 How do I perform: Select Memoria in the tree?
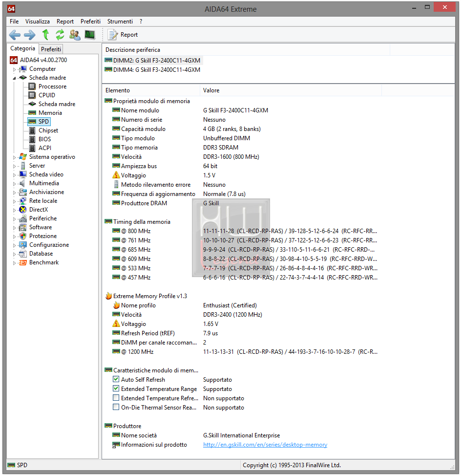pos(50,113)
